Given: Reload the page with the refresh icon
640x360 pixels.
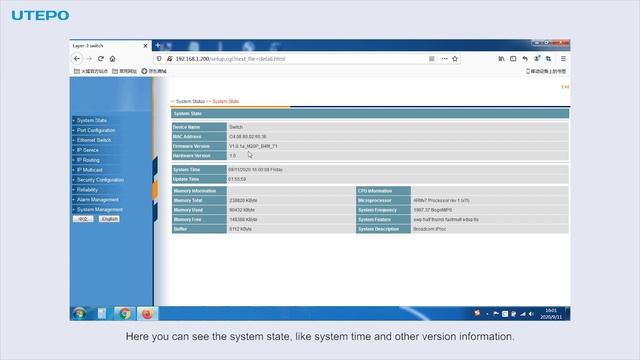Looking at the screenshot, I should click(101, 59).
